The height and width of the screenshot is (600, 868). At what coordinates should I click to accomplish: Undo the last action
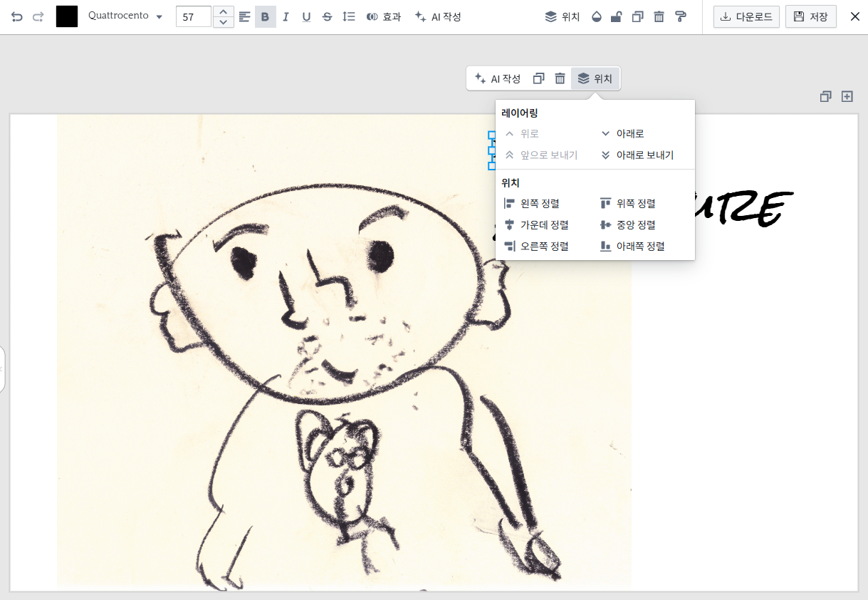pyautogui.click(x=16, y=16)
